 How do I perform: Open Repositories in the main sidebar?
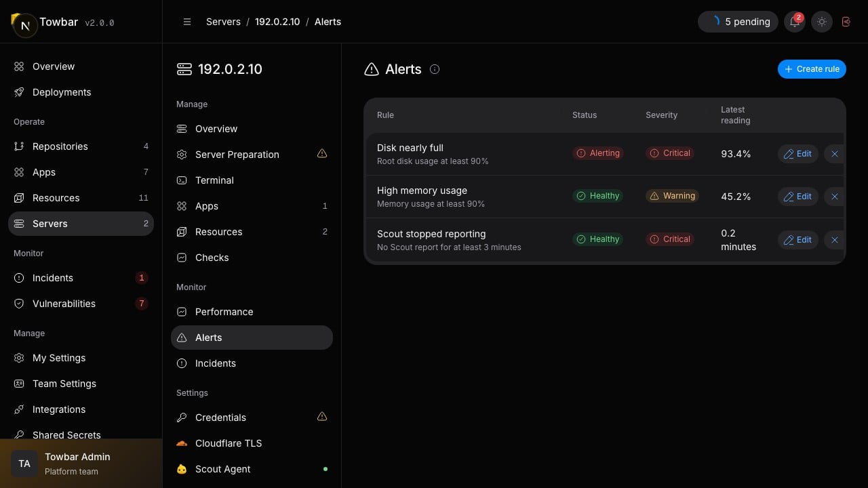81,146
